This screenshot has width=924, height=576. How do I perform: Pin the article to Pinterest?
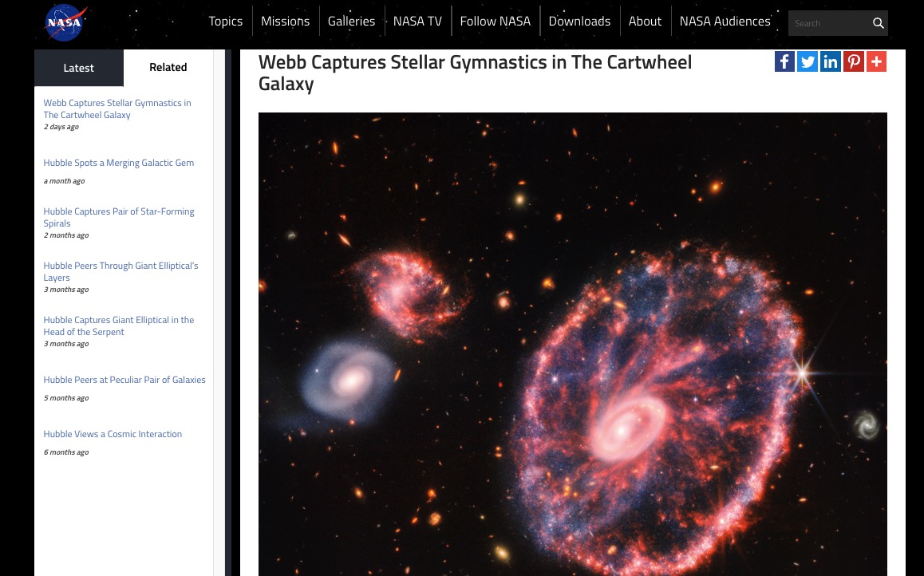coord(854,61)
